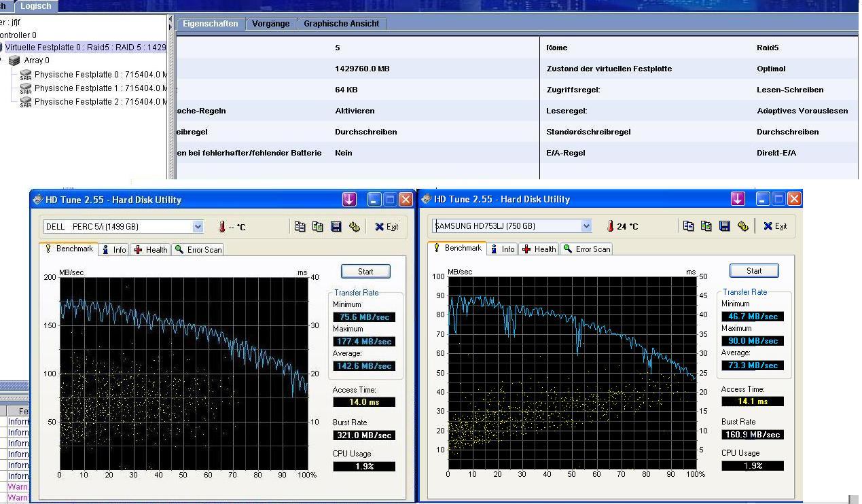Click the minimum reading 46.7 MB/sec
This screenshot has height=504, width=862.
point(753,317)
